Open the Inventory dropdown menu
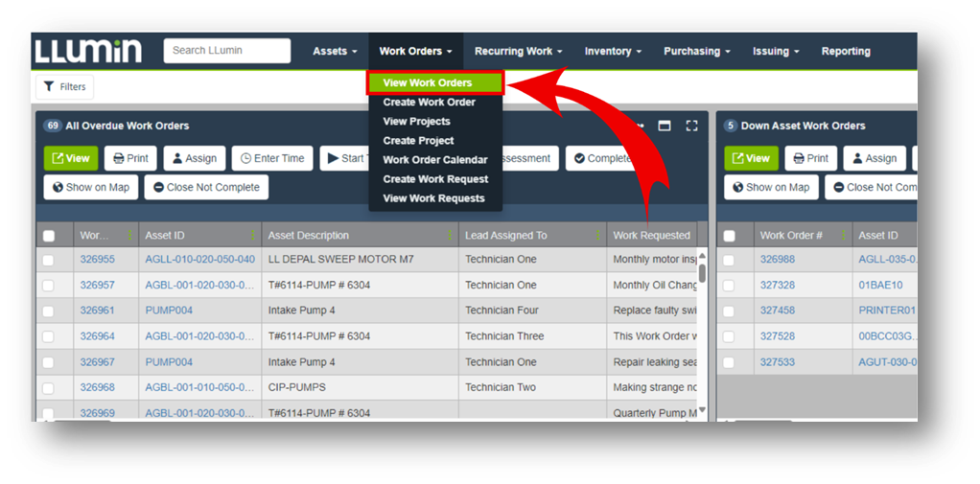This screenshot has width=980, height=484. tap(613, 52)
